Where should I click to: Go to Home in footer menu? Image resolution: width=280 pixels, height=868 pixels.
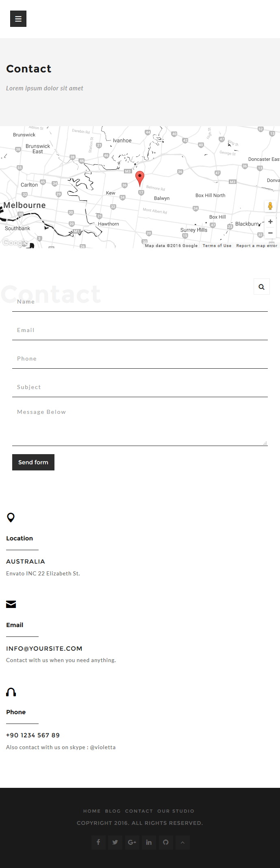tap(92, 811)
